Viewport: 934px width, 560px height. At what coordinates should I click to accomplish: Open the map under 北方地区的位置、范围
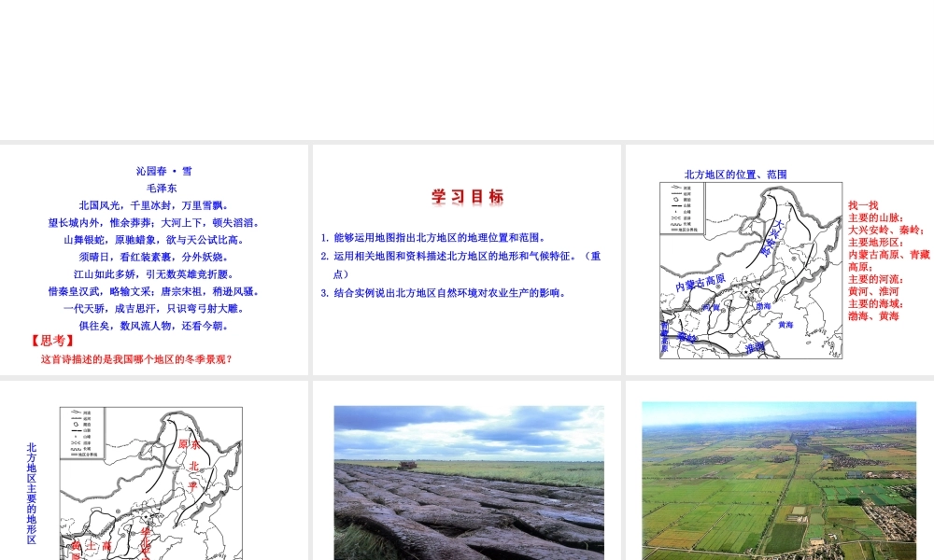[751, 270]
